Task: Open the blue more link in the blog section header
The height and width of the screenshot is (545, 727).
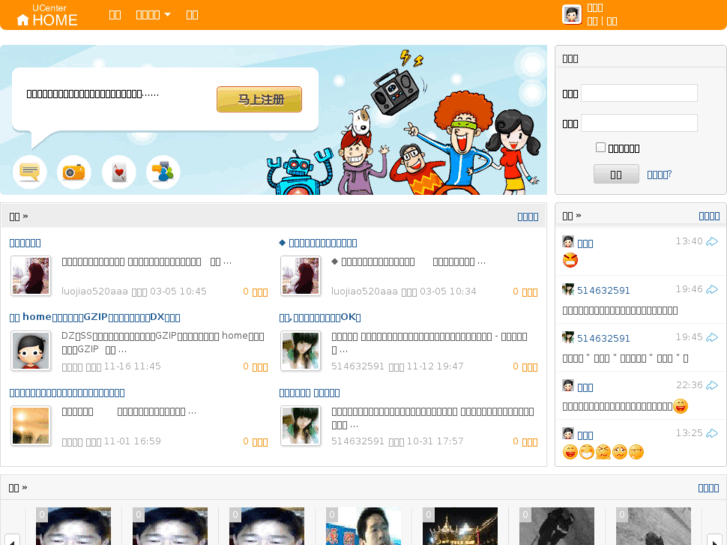Action: (x=528, y=217)
